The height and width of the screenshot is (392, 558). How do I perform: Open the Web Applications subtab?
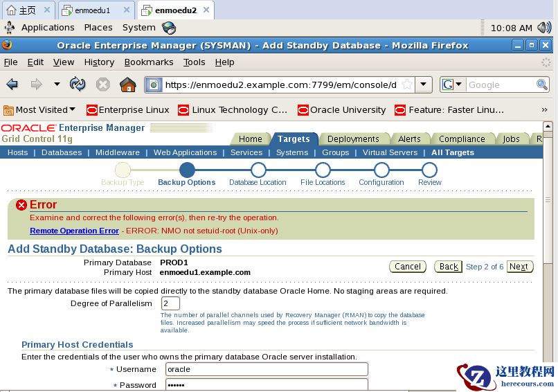tap(185, 152)
